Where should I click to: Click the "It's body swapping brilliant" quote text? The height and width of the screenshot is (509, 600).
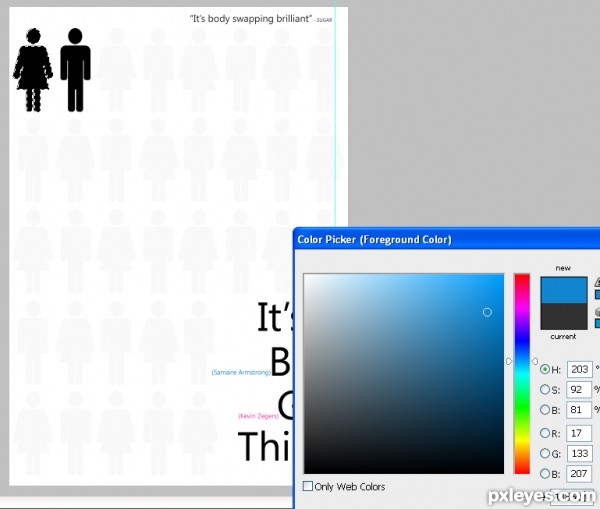(x=251, y=19)
